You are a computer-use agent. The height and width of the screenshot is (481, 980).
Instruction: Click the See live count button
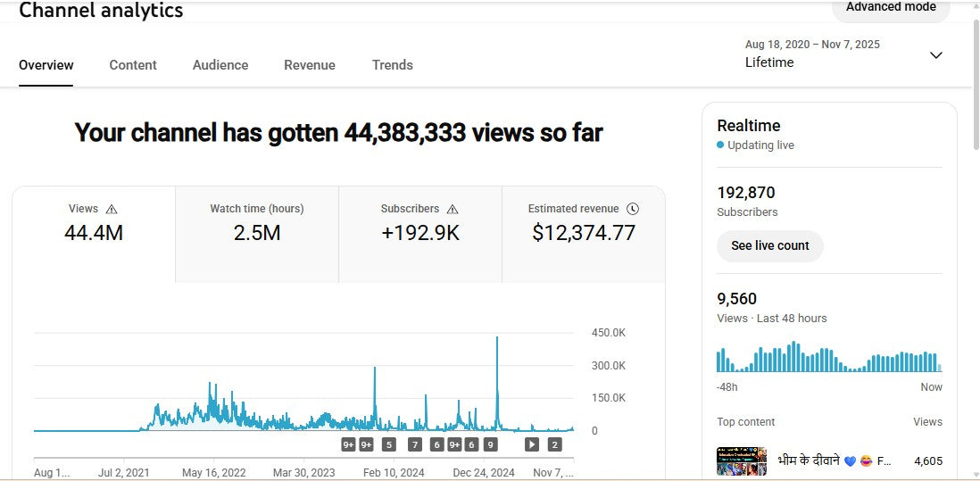coord(769,245)
